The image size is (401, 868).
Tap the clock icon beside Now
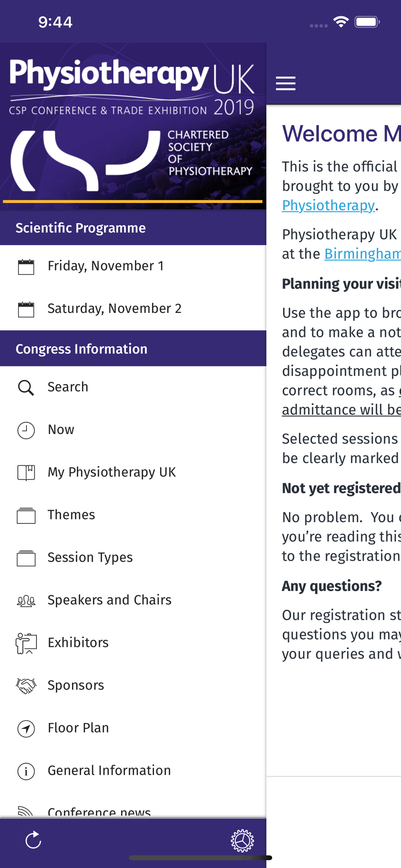click(x=26, y=430)
